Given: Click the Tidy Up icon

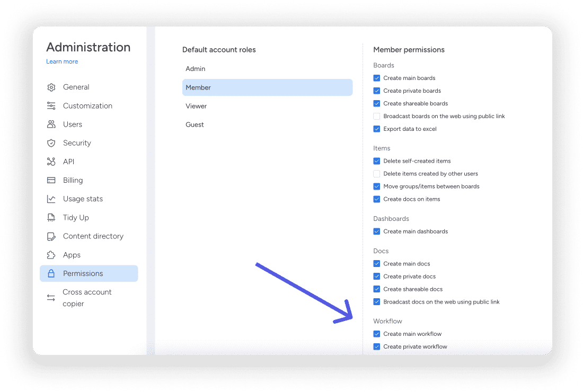Looking at the screenshot, I should pyautogui.click(x=51, y=218).
